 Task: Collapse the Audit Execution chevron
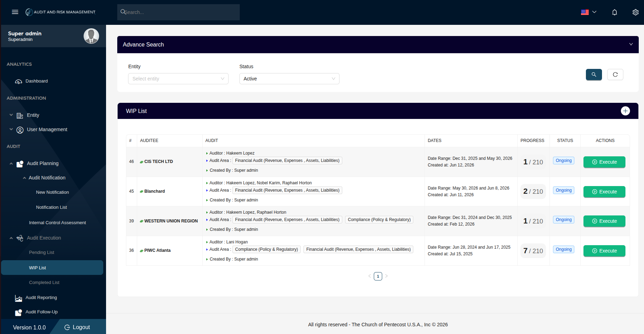pyautogui.click(x=11, y=238)
